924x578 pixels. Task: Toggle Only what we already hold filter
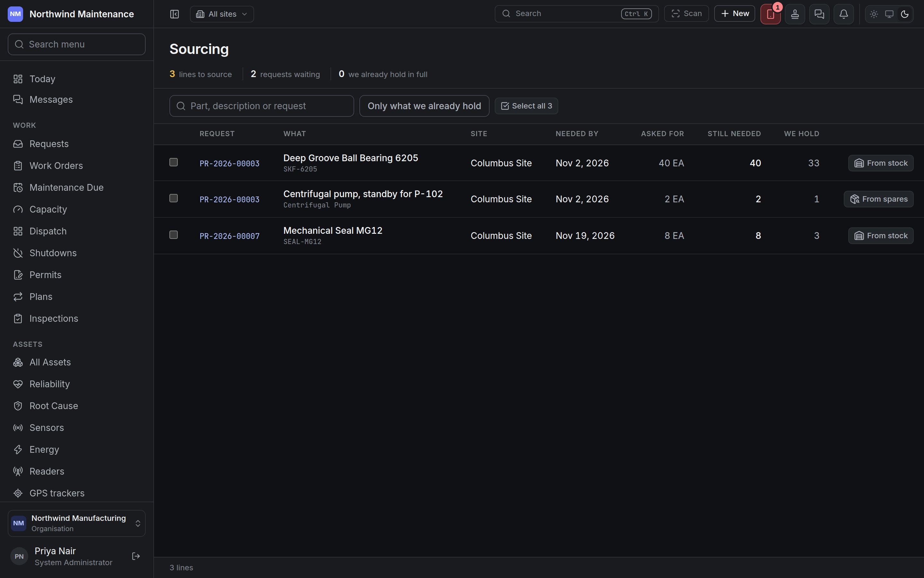(424, 106)
